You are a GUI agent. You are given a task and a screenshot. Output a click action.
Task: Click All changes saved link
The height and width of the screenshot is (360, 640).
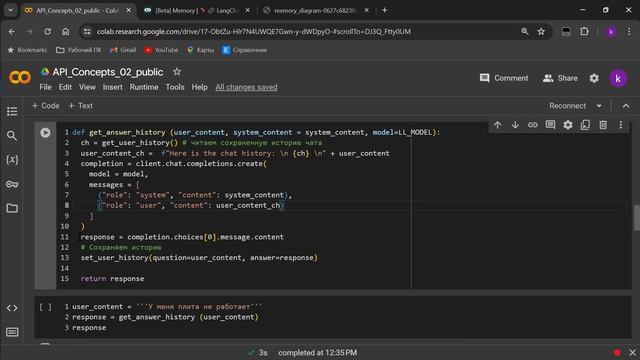[x=246, y=87]
